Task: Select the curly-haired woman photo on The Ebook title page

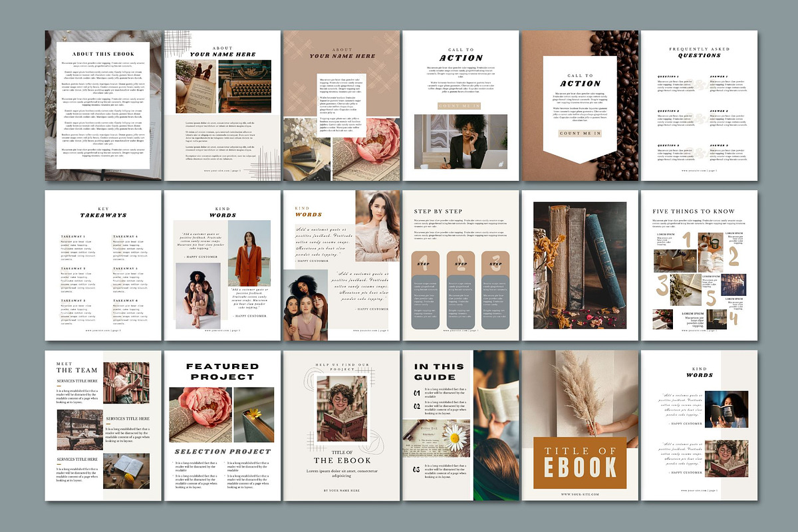Action: [342, 409]
